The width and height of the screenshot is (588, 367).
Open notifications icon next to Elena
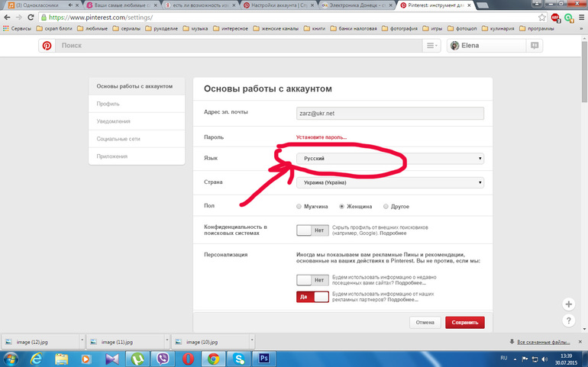[535, 46]
